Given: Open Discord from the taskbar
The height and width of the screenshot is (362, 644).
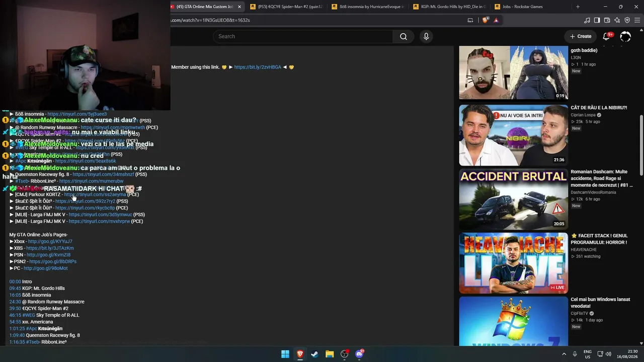Looking at the screenshot, I should [359, 354].
